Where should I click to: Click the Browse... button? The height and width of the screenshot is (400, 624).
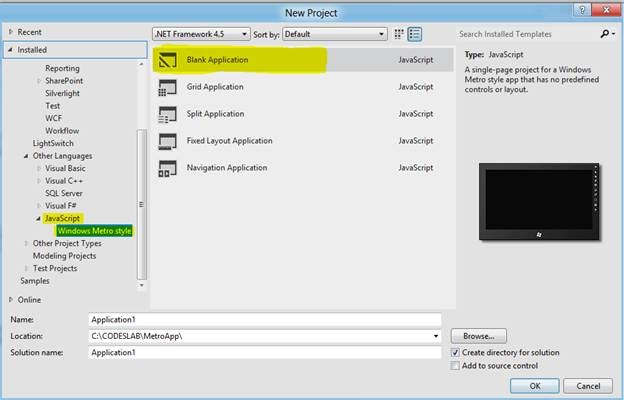click(x=479, y=336)
